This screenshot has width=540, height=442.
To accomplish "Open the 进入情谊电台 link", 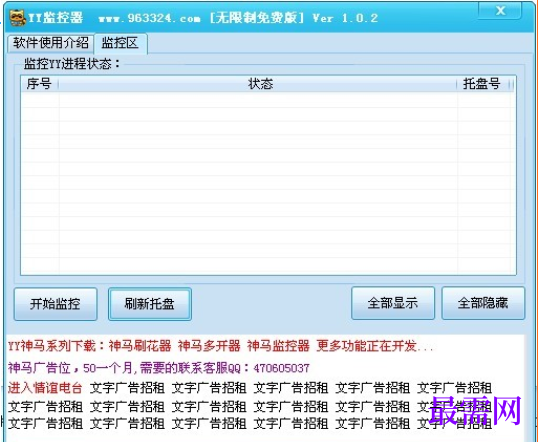I will 45,388.
